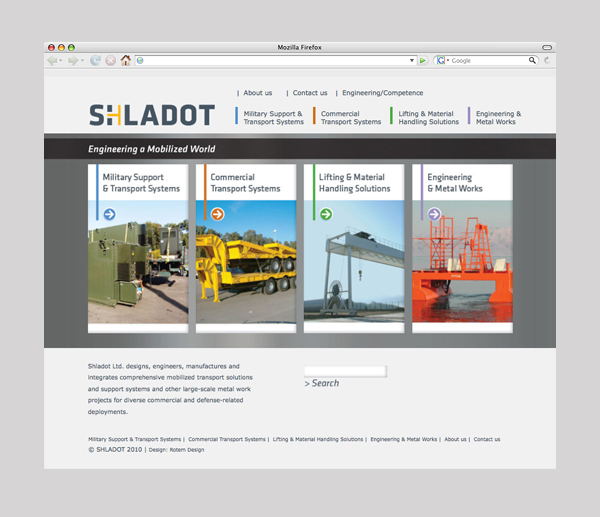Click card title Engineering & Metal Works
The width and height of the screenshot is (600, 517).
coord(455,183)
